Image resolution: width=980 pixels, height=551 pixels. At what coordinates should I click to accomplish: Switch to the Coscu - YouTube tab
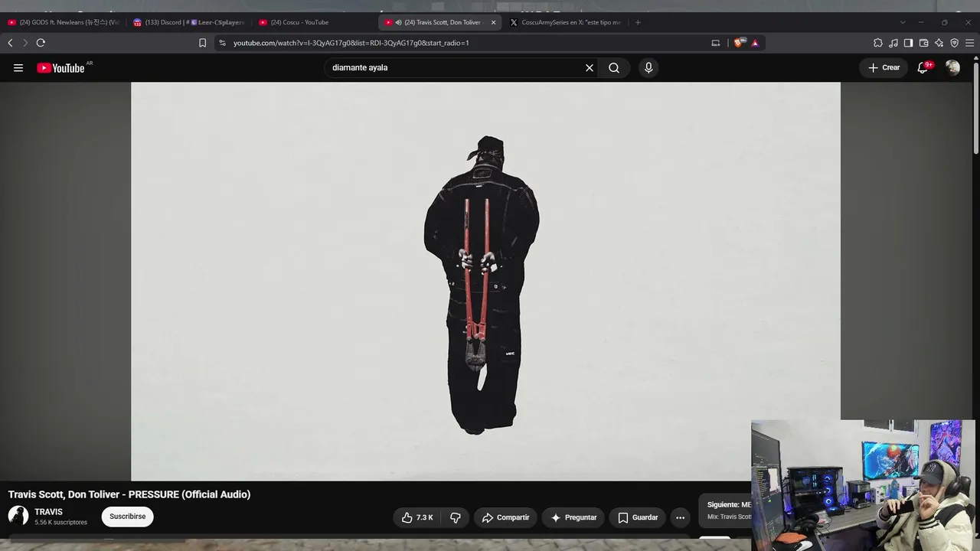[314, 22]
